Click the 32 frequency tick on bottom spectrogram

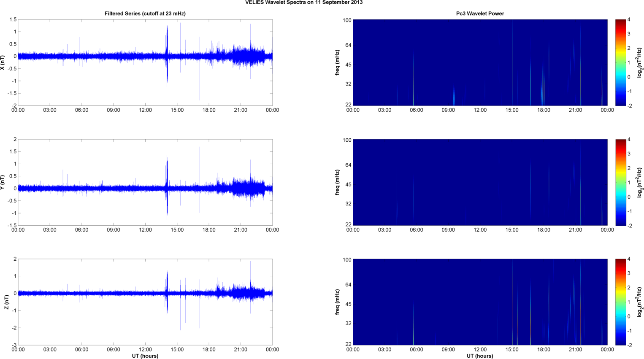tap(348, 324)
